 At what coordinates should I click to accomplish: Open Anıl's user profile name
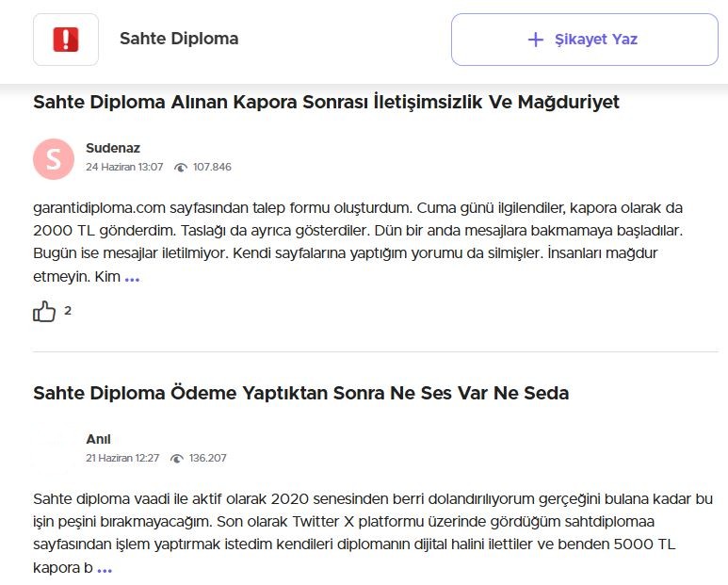pyautogui.click(x=98, y=439)
